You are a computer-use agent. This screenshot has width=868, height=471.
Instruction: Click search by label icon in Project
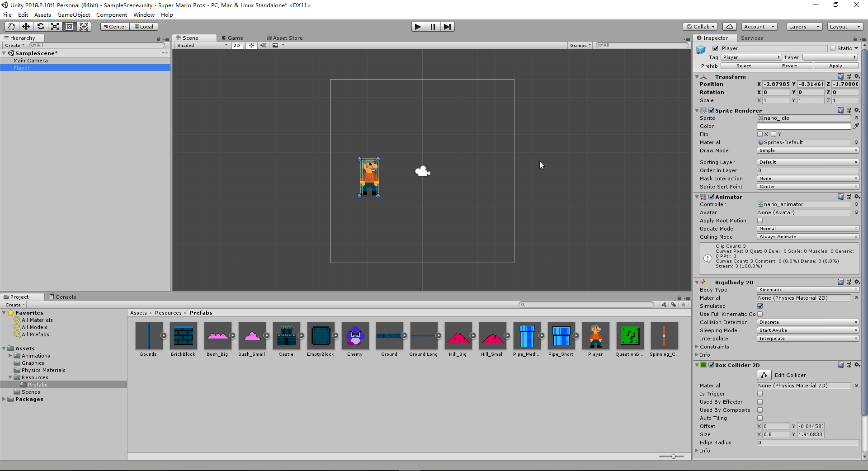(x=674, y=305)
